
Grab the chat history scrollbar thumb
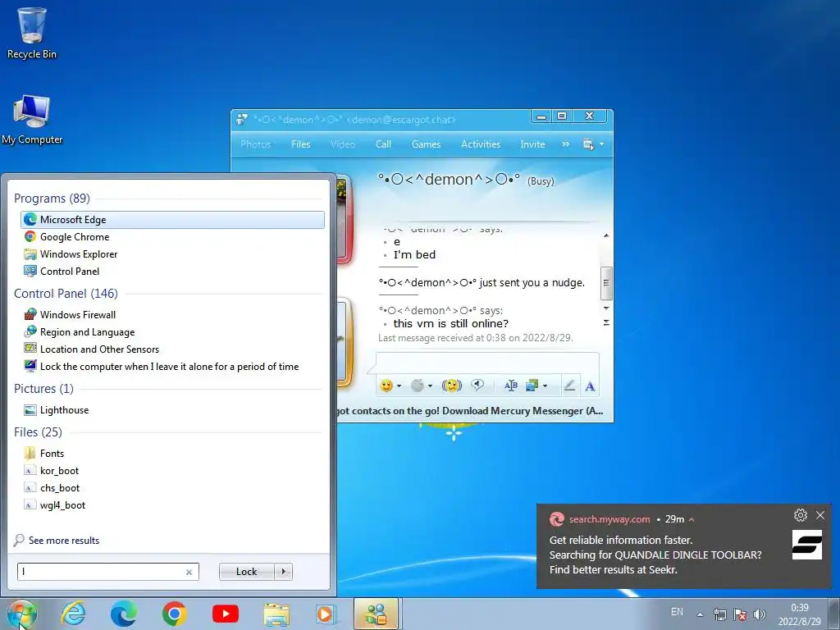(606, 283)
